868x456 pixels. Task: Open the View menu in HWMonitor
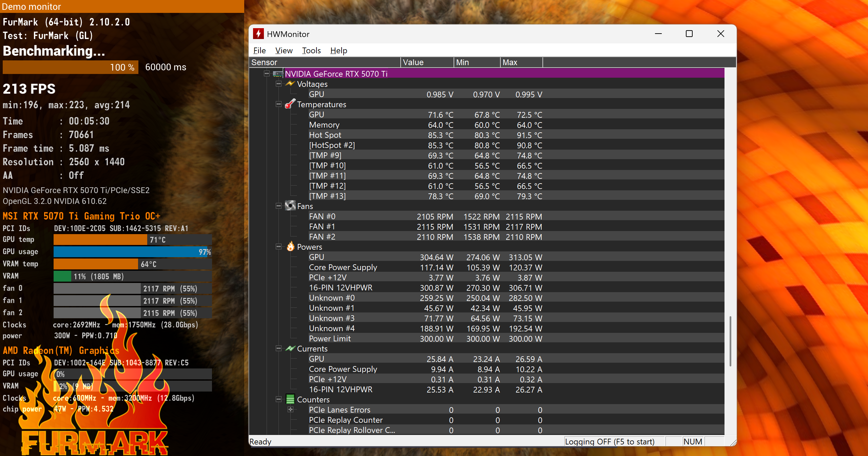pos(284,51)
